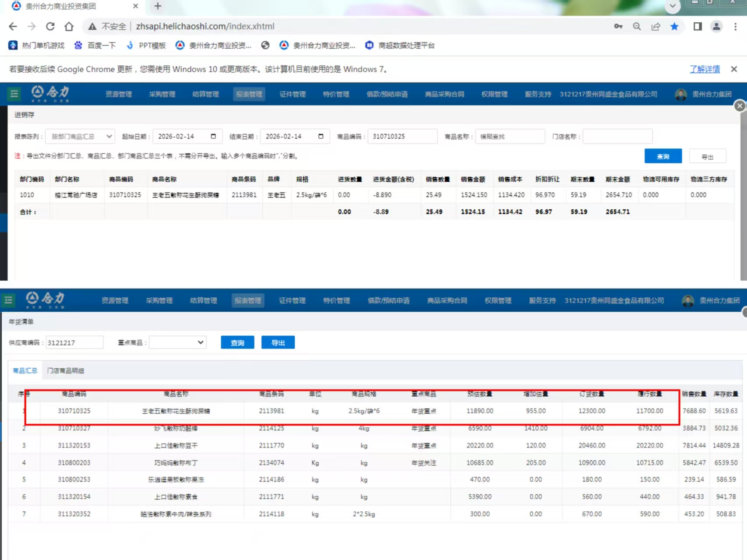The image size is (747, 560).
Task: Toggle upper hamburger sidebar menu
Action: pyautogui.click(x=14, y=94)
